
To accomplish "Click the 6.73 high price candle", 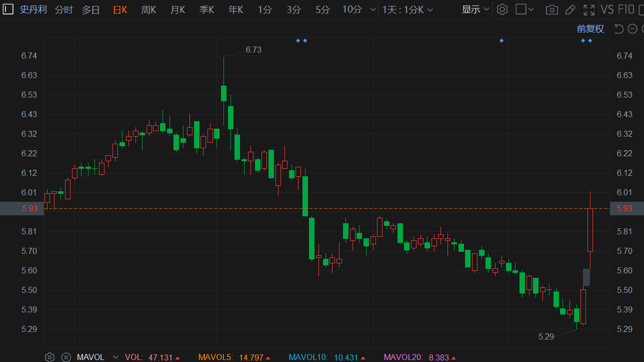I will (223, 93).
